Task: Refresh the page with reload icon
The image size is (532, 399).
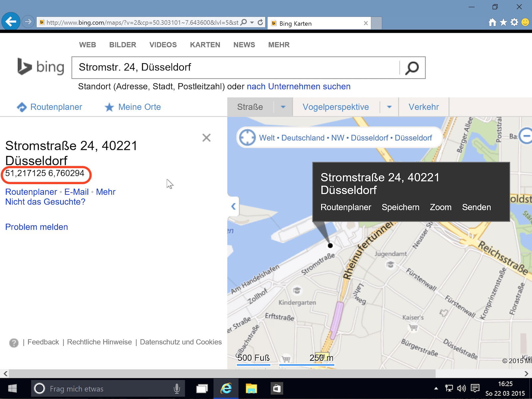Action: (x=260, y=22)
